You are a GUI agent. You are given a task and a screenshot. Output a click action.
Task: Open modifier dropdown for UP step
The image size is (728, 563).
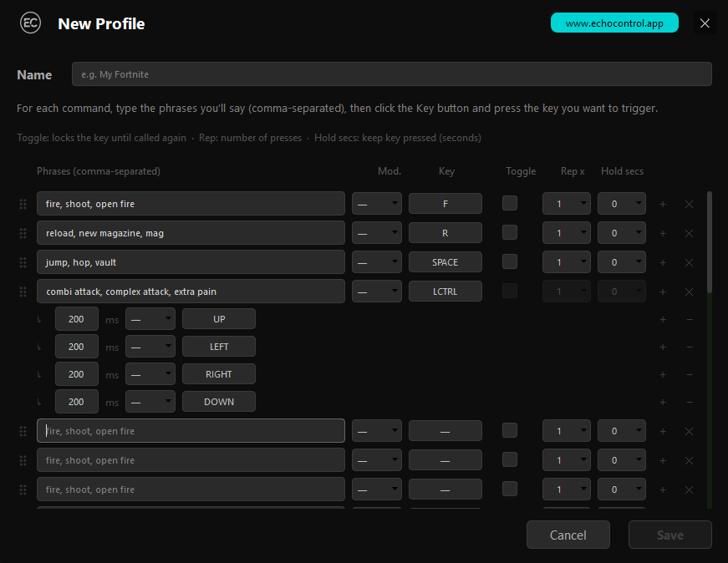[150, 319]
